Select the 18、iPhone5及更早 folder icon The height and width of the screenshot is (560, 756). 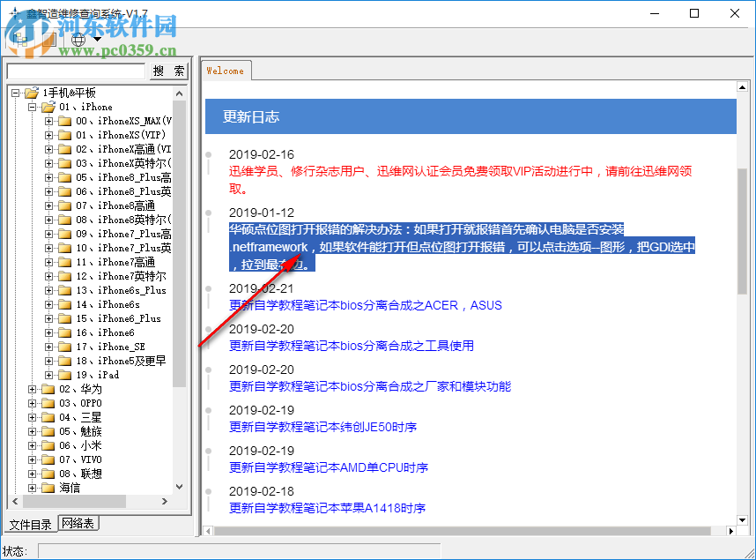click(x=64, y=361)
